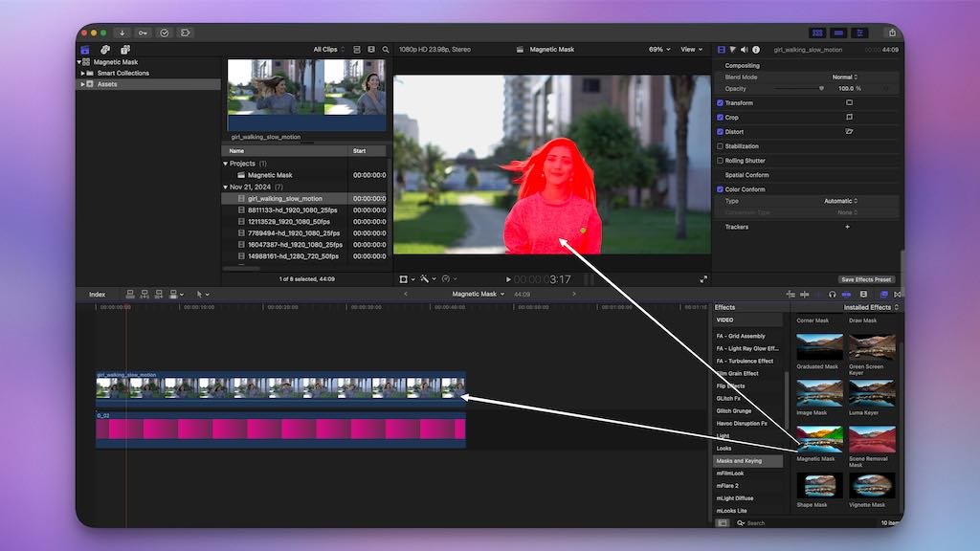This screenshot has width=980, height=551.
Task: Enable the Rolling Shutter checkbox
Action: coord(720,161)
